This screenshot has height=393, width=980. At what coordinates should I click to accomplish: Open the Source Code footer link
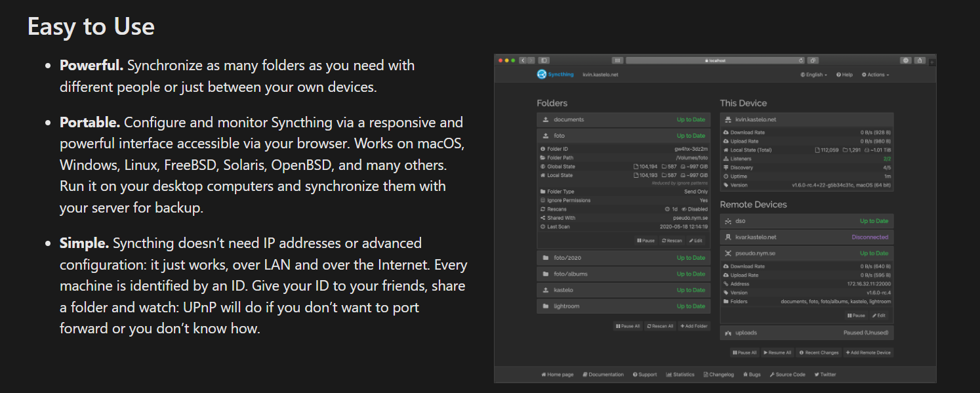[787, 375]
